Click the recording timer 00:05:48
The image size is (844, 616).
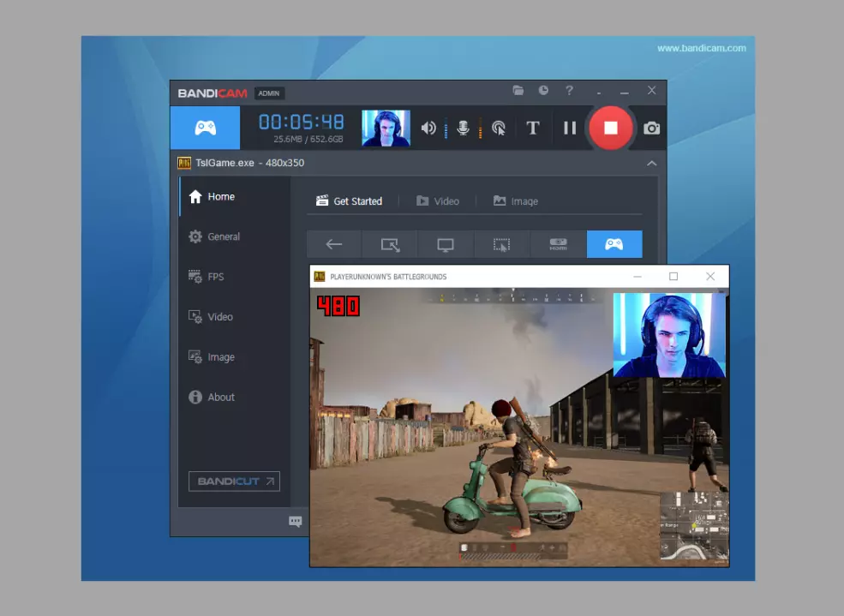[x=302, y=123]
